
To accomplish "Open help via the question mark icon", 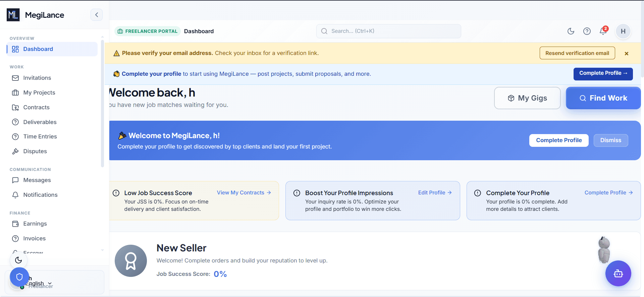I will click(587, 31).
